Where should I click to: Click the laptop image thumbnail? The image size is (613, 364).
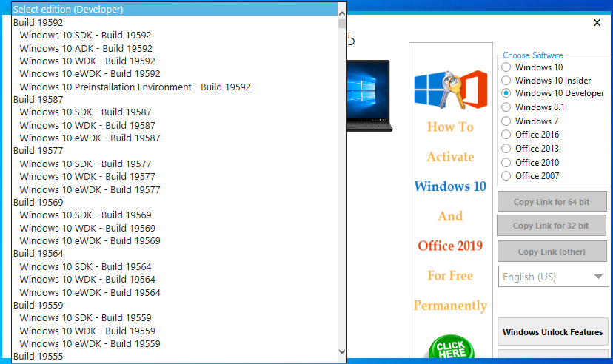point(369,95)
